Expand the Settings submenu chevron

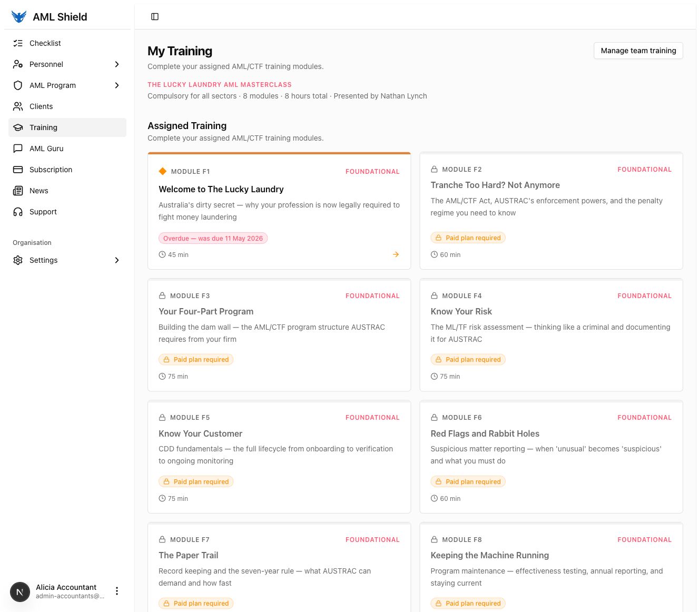pyautogui.click(x=117, y=260)
